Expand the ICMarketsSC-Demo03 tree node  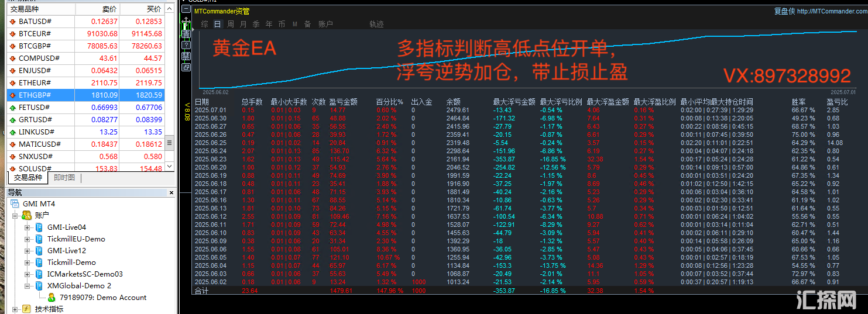(x=28, y=274)
